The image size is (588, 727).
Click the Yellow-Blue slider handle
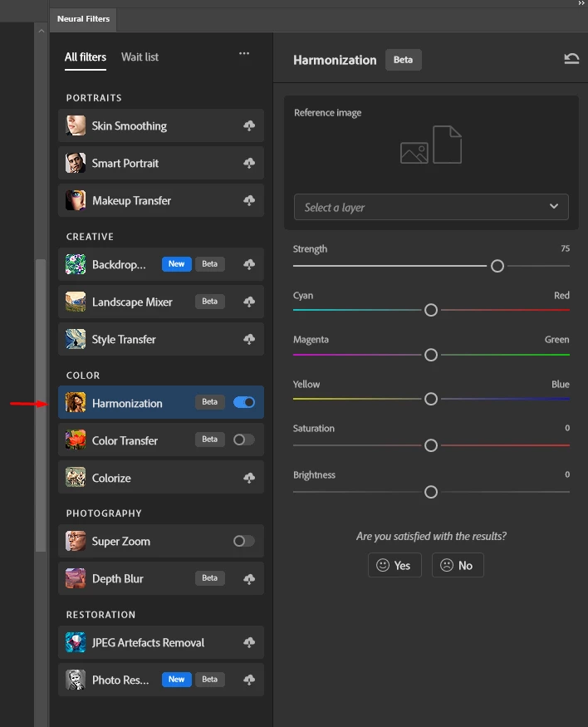pyautogui.click(x=431, y=399)
